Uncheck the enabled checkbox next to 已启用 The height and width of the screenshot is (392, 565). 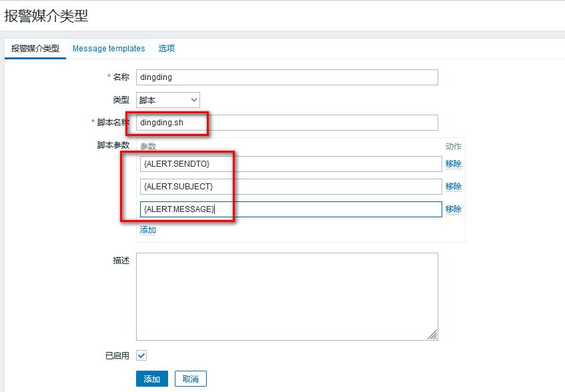[x=141, y=355]
